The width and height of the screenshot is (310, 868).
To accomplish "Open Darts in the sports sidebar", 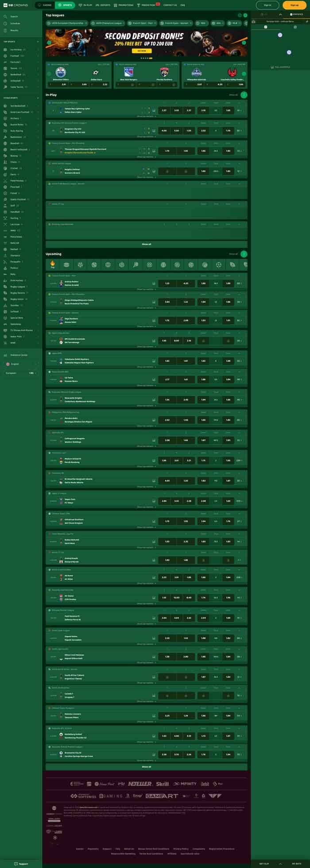I will [x=13, y=175].
